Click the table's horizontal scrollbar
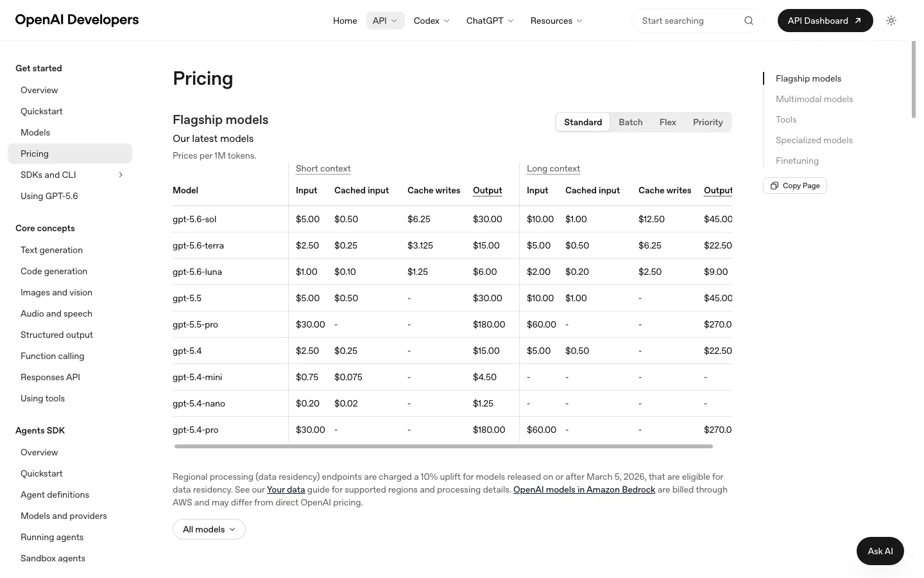 click(x=443, y=446)
